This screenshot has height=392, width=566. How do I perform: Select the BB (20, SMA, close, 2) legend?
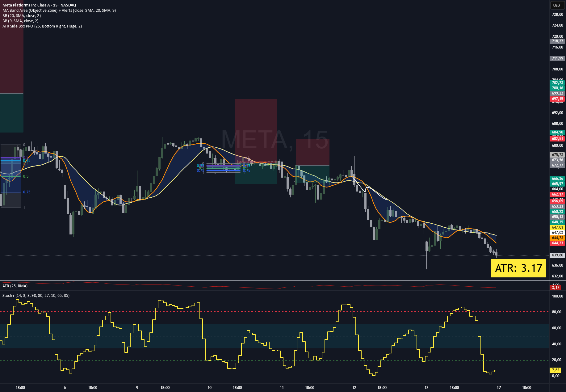pos(22,15)
